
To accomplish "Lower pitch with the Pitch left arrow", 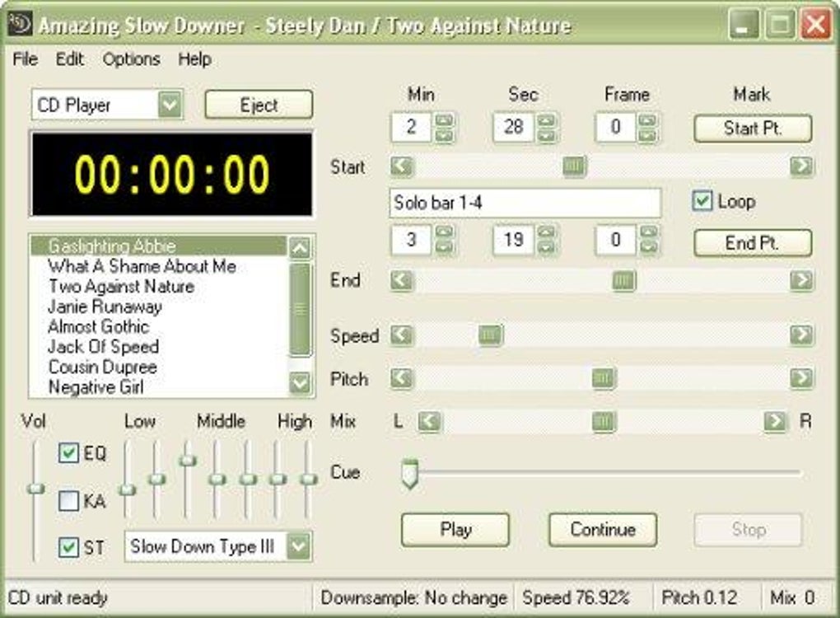I will point(402,378).
